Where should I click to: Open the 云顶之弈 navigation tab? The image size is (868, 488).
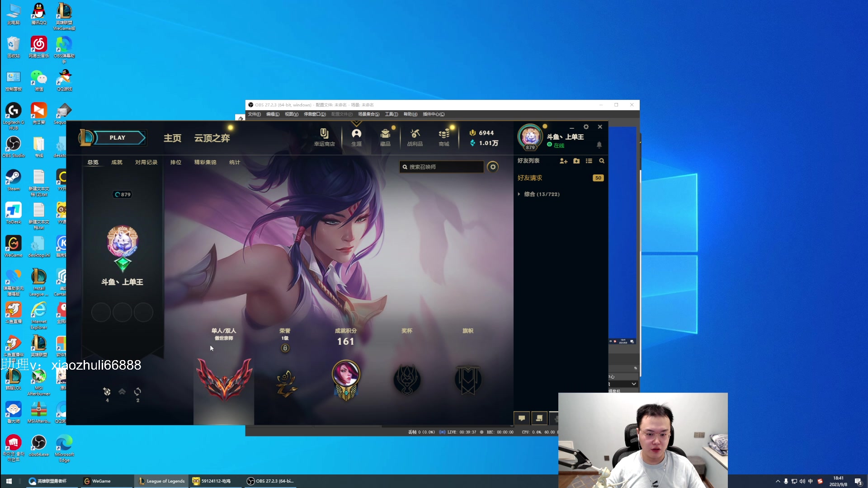click(212, 138)
